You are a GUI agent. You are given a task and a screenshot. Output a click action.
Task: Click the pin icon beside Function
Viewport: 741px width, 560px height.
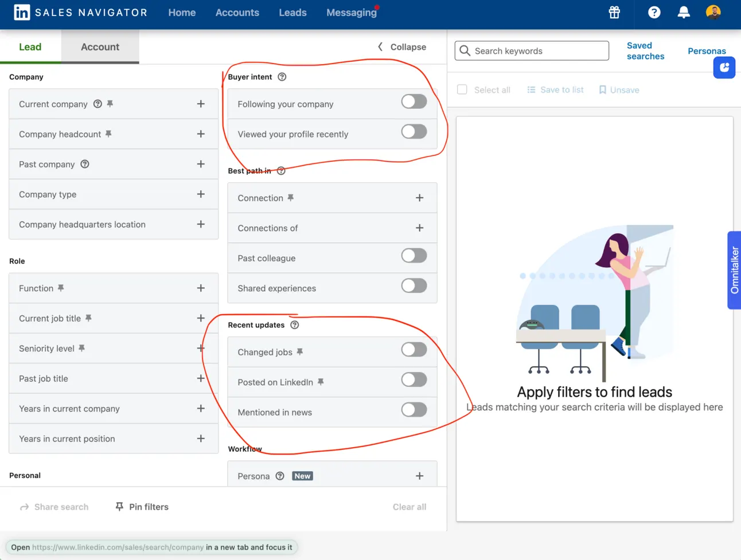[61, 288]
